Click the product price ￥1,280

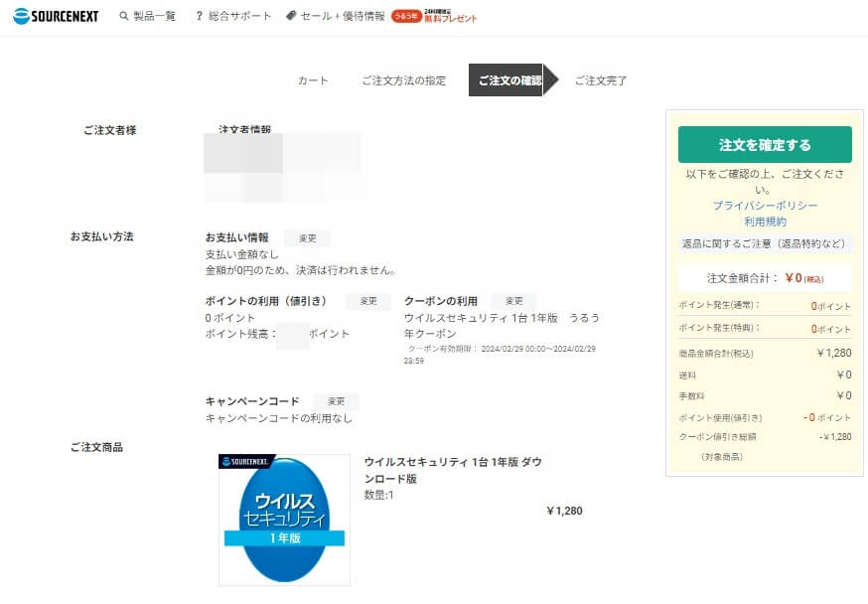564,511
